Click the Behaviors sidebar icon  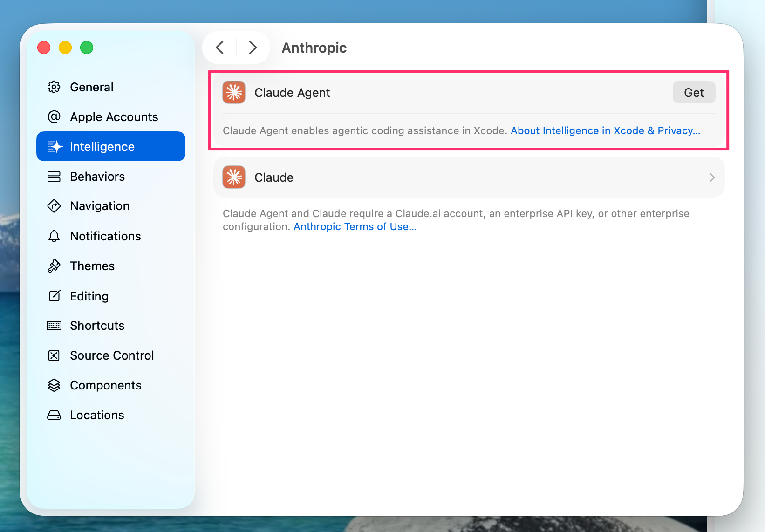54,177
